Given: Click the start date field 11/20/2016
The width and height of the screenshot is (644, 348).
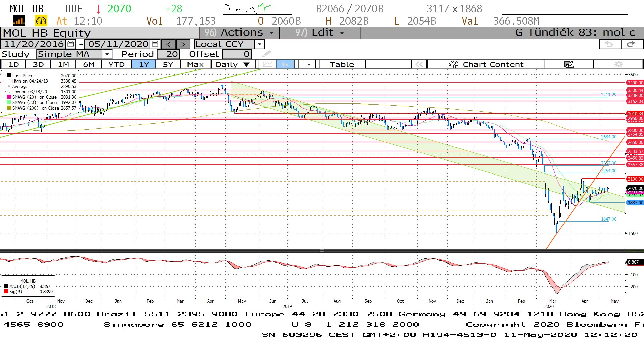Looking at the screenshot, I should (x=34, y=44).
